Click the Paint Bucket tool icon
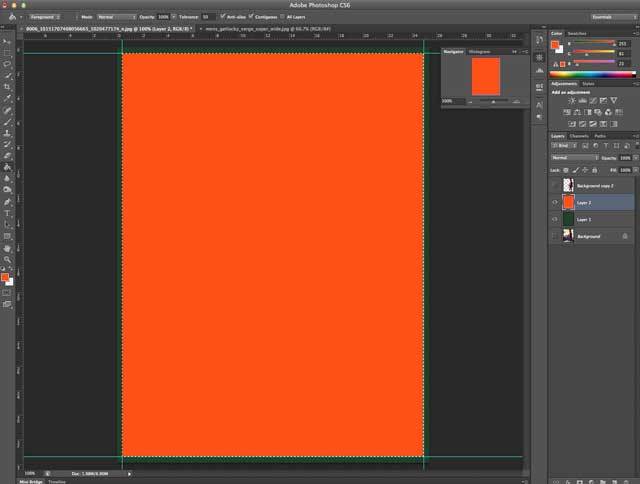640x484 pixels. (7, 167)
